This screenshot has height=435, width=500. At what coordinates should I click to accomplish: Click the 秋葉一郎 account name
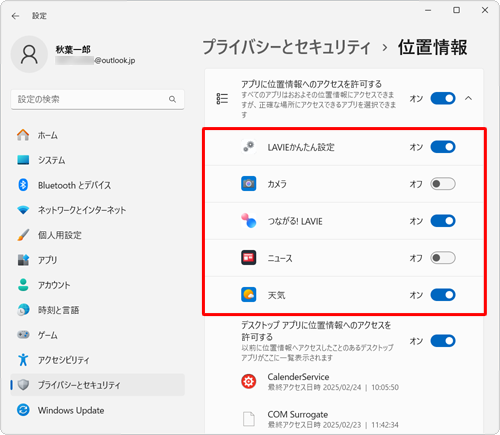(x=73, y=50)
